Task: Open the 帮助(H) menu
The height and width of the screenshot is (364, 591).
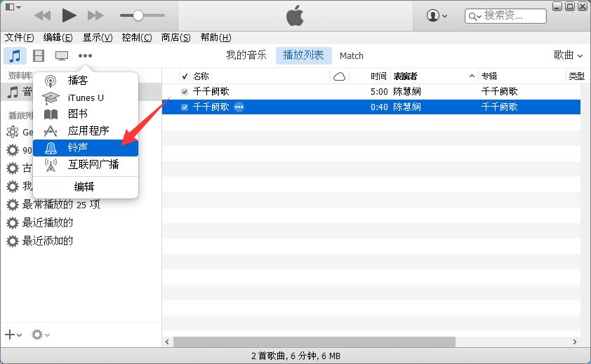Action: click(215, 37)
